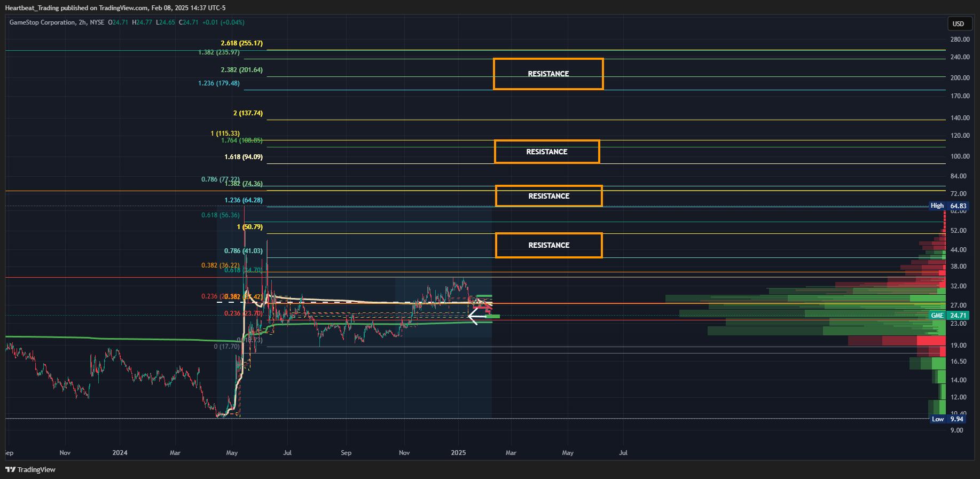Click the RESISTANCE label near the 74.36 level
Viewport: 980px width, 479px height.
(x=549, y=196)
